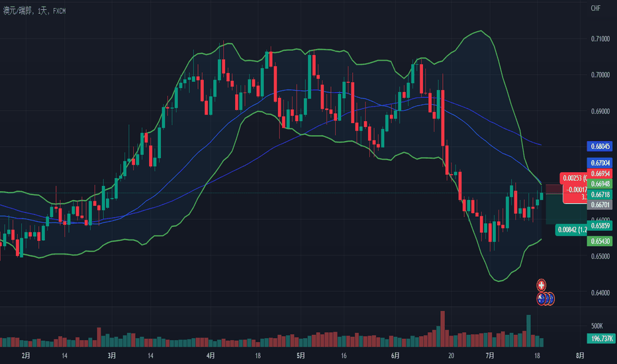The image size is (617, 364).
Task: Click the blue 0.67004 price tag
Action: click(x=600, y=163)
